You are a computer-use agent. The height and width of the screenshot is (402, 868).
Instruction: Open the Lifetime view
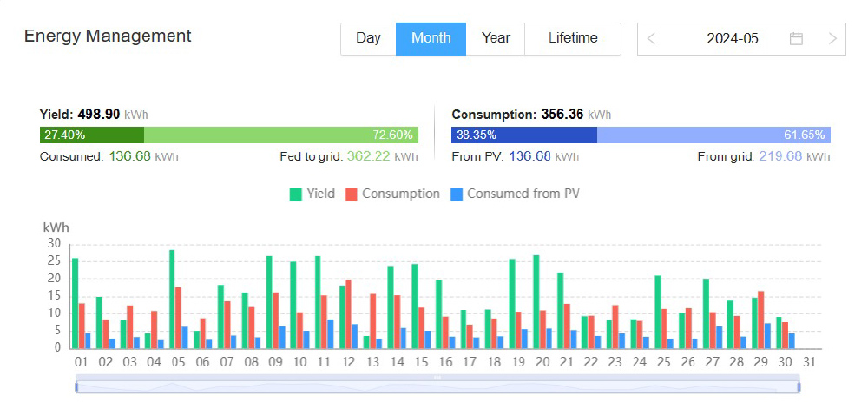coord(573,38)
